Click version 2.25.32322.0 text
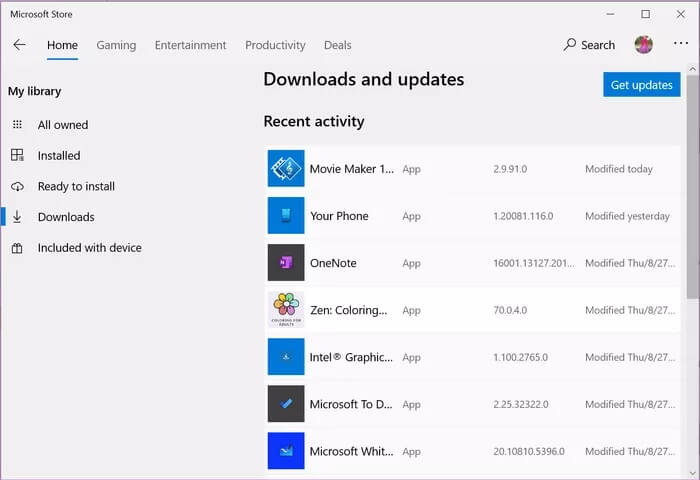700x480 pixels. tap(521, 404)
